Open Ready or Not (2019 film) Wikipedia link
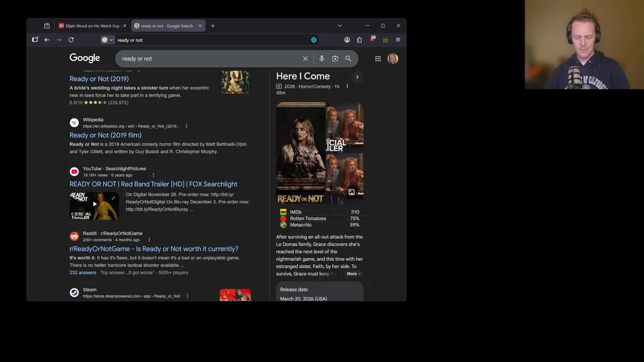 pyautogui.click(x=105, y=135)
